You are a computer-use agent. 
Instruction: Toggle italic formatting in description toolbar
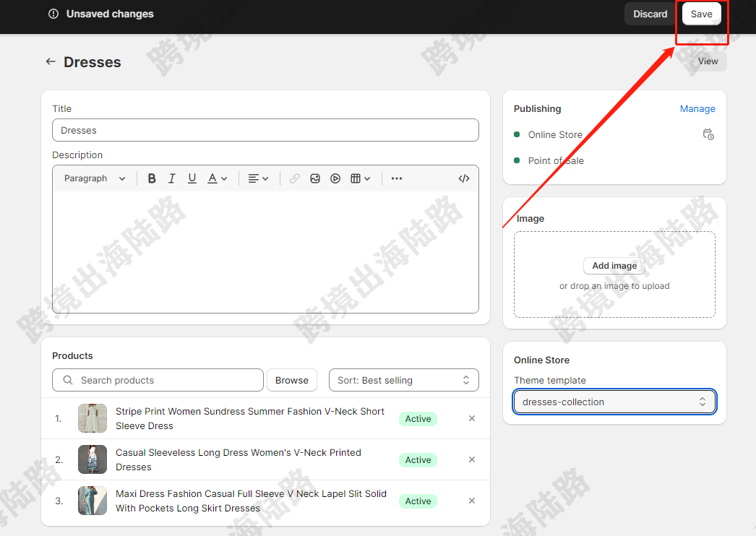tap(172, 178)
